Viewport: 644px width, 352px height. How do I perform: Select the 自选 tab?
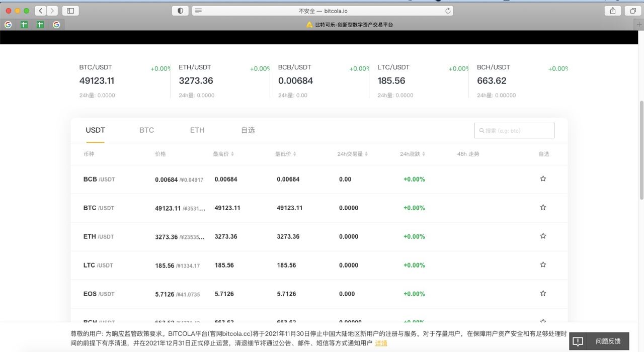click(x=248, y=130)
